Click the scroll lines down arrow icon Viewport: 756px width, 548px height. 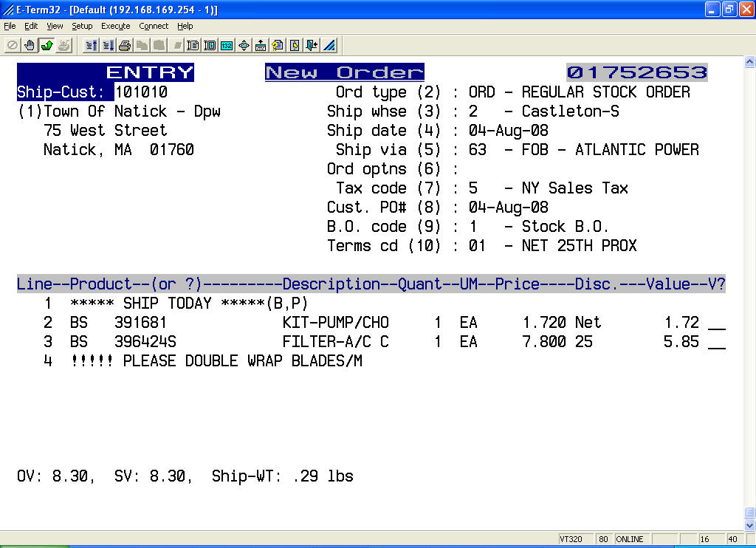[108, 45]
